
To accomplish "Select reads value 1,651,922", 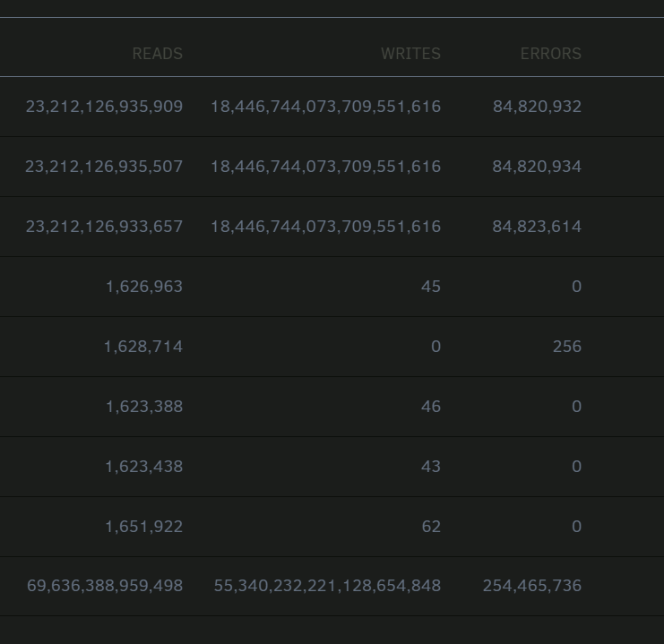I will 143,528.
